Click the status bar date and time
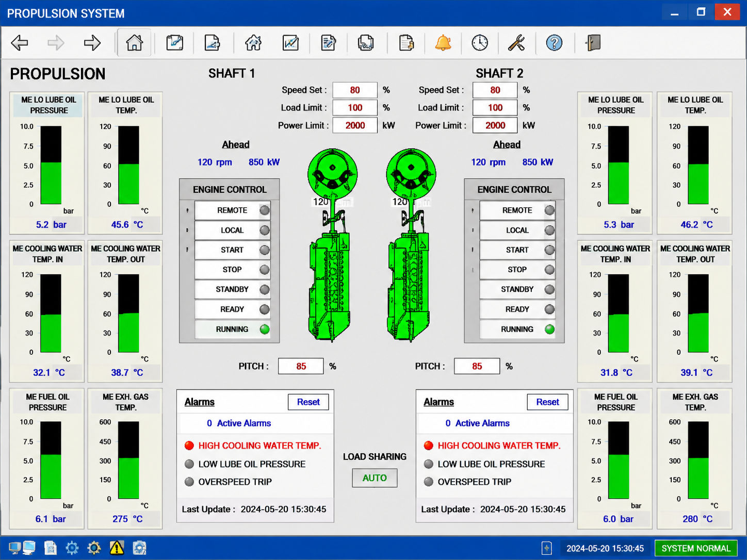Image resolution: width=747 pixels, height=560 pixels. click(x=605, y=548)
